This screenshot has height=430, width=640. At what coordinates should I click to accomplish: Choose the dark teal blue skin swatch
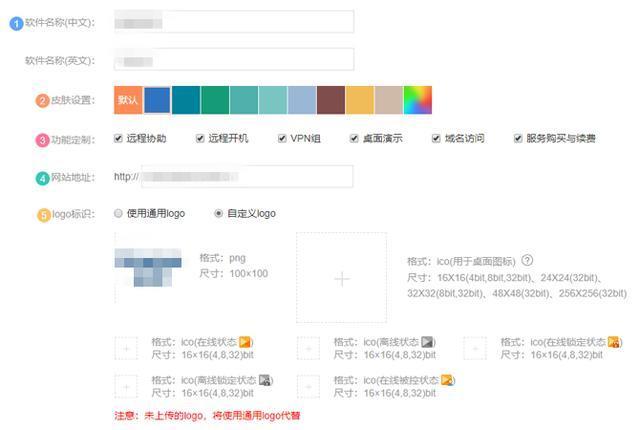186,100
